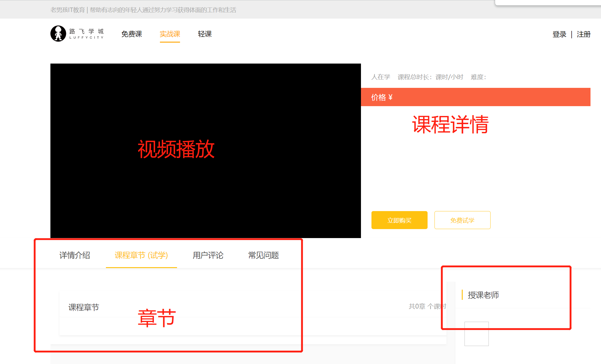Click the 授课老师 panel heading
This screenshot has width=601, height=364.
coord(483,295)
